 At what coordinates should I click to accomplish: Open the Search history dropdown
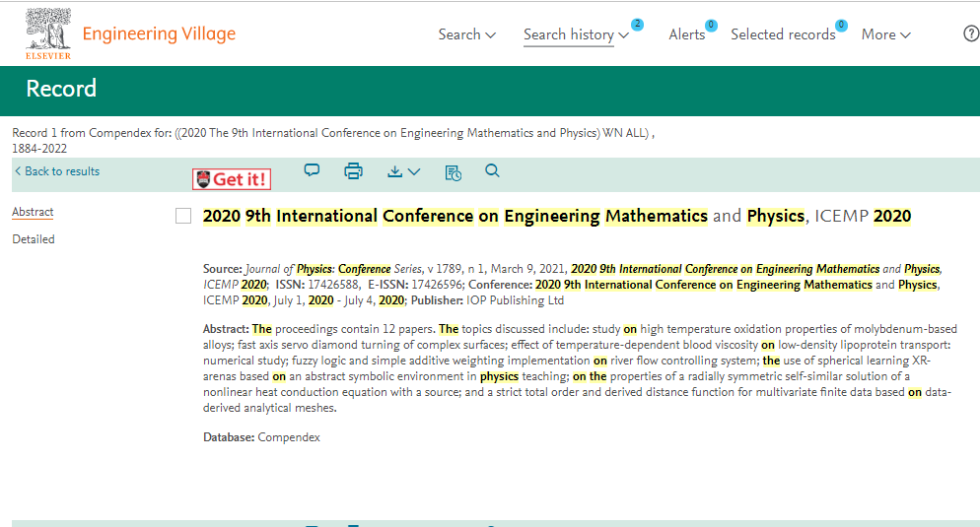tap(575, 34)
